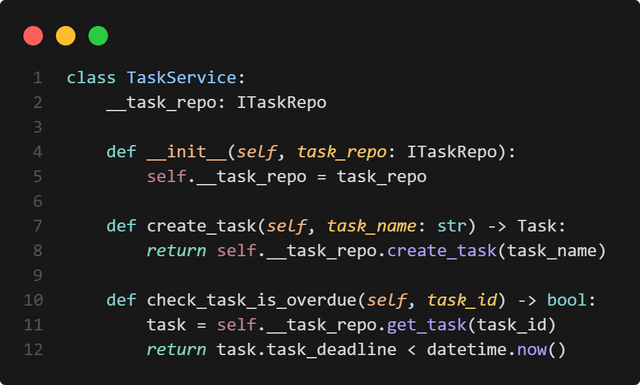This screenshot has width=640, height=385.
Task: Click the 'bool' return type
Action: coord(567,300)
